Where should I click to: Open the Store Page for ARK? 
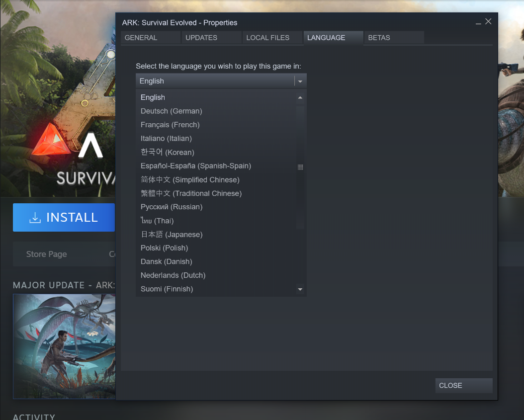[x=46, y=254]
